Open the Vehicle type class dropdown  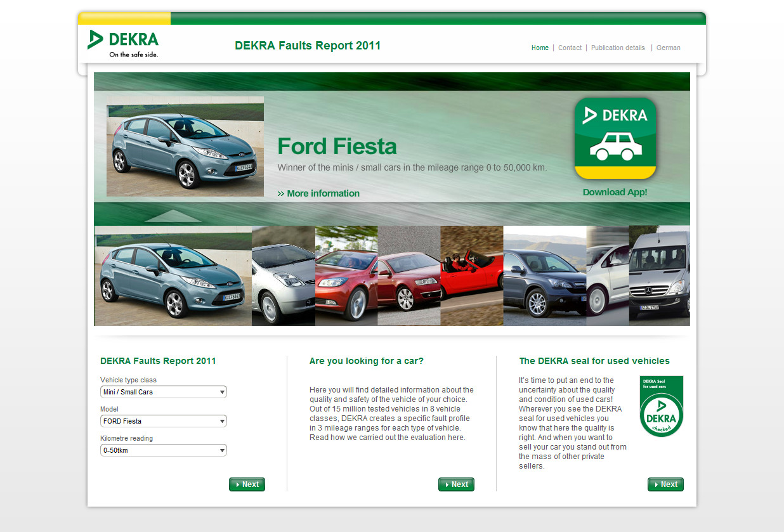pyautogui.click(x=164, y=392)
